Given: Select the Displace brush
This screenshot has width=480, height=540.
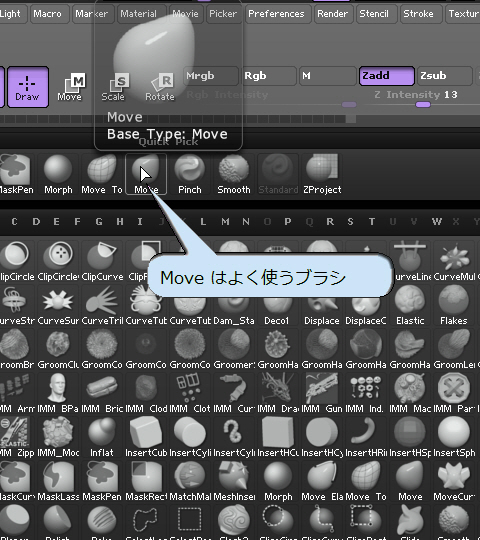Looking at the screenshot, I should (x=322, y=310).
